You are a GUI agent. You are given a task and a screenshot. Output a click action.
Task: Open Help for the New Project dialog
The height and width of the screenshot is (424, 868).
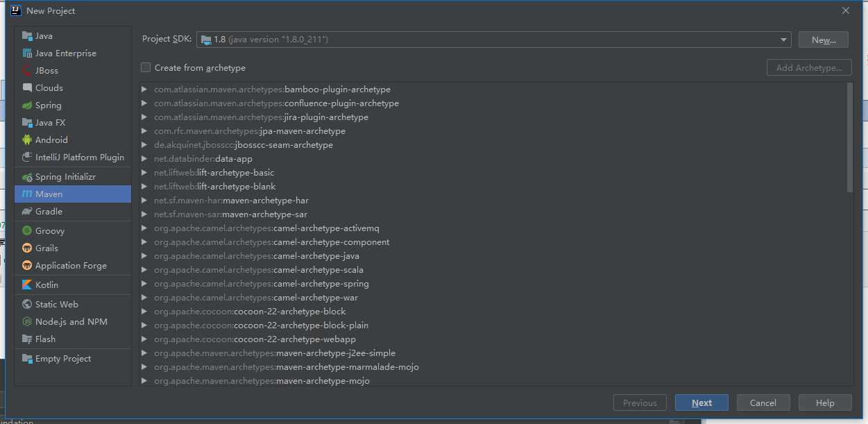(x=825, y=402)
